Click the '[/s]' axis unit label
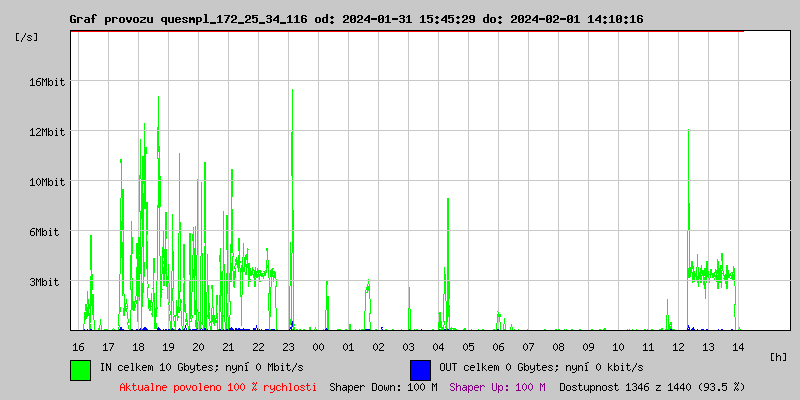This screenshot has width=800, height=400. [27, 37]
